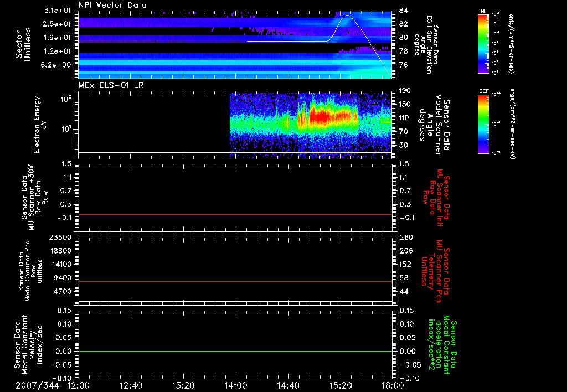Select the "cnts/(cm**2-sr-sec)" units label
567x392 pixels.
[511, 44]
